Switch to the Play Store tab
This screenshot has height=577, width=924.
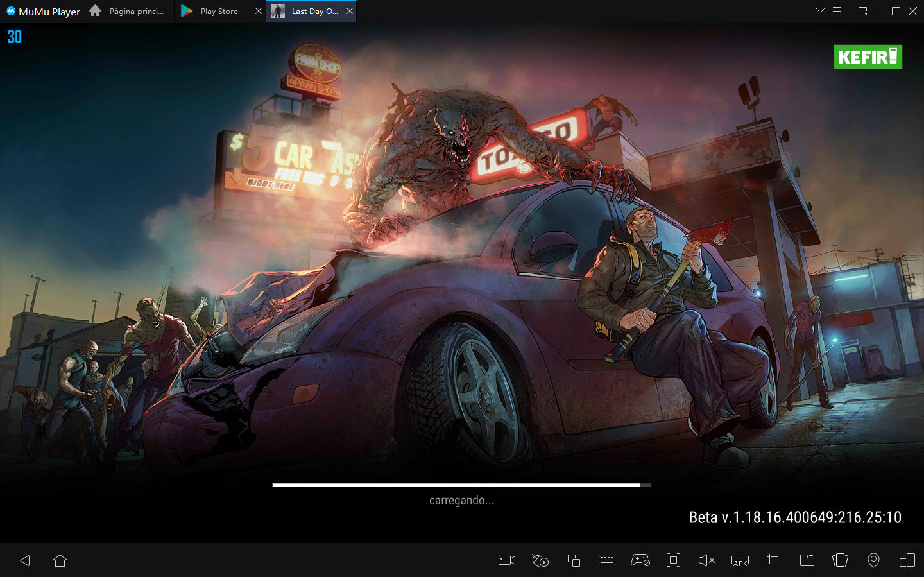(218, 11)
